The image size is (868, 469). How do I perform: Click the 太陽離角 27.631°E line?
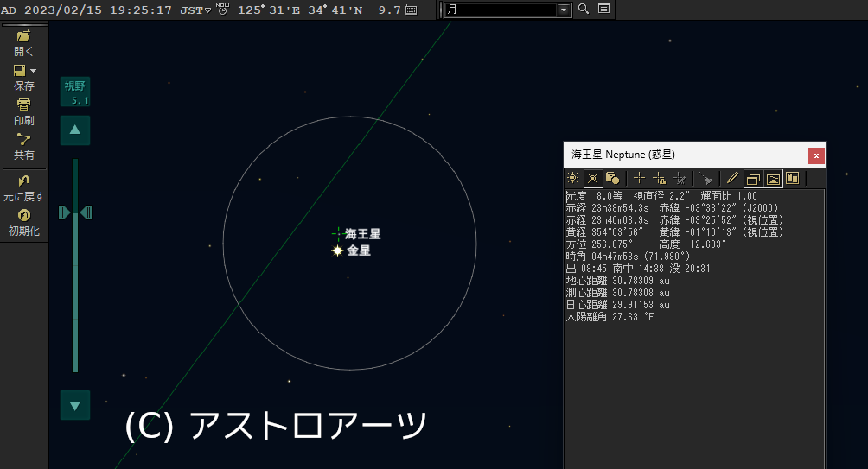pyautogui.click(x=610, y=317)
